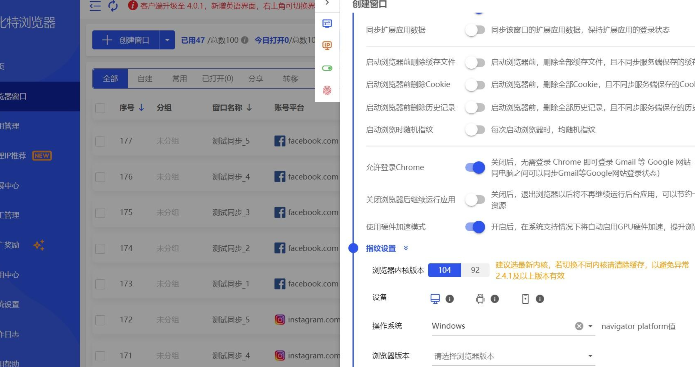Screen dimensions: 695x367
Task: Disable the hardware acceleration mode switch
Action: tap(475, 226)
